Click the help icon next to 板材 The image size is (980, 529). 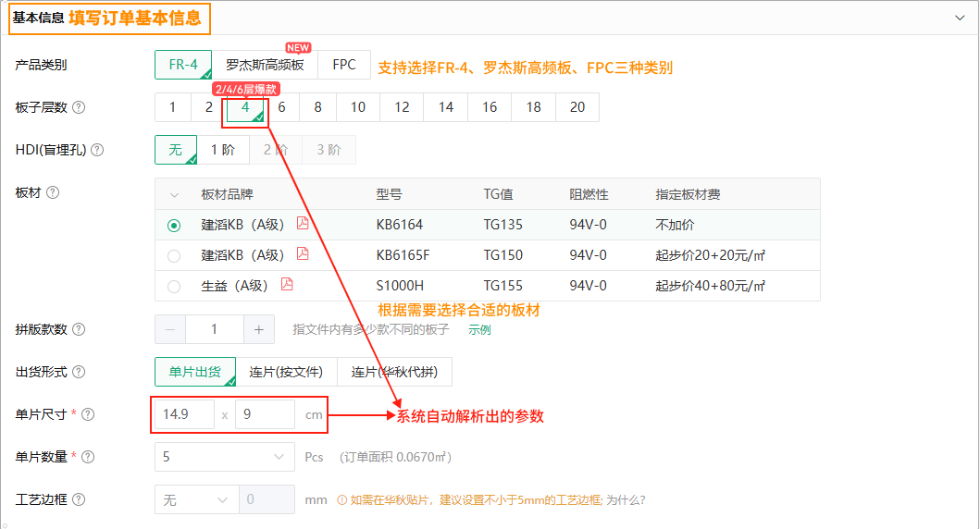[x=53, y=192]
